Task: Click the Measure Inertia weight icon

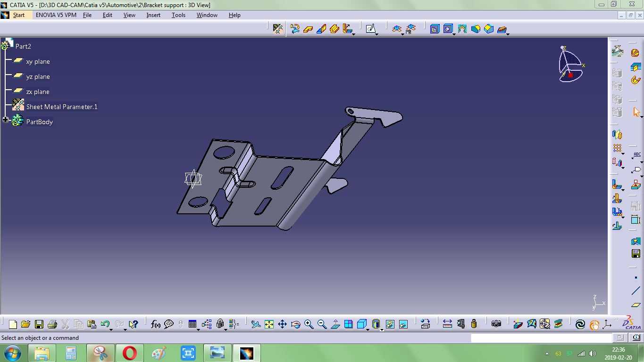Action: tap(474, 324)
